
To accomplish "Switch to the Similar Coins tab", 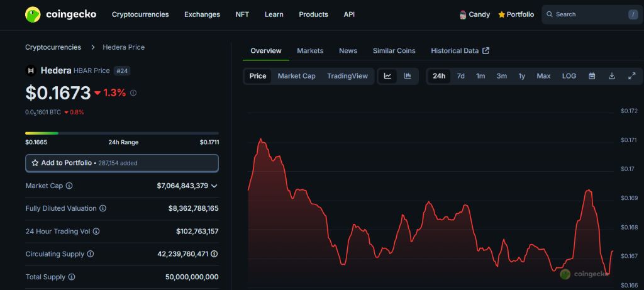I will 394,51.
